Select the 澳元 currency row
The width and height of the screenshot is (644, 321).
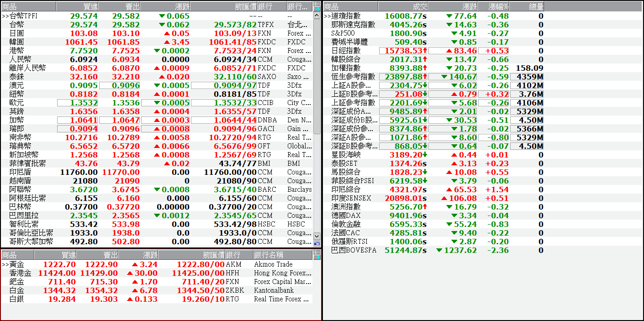tap(157, 85)
